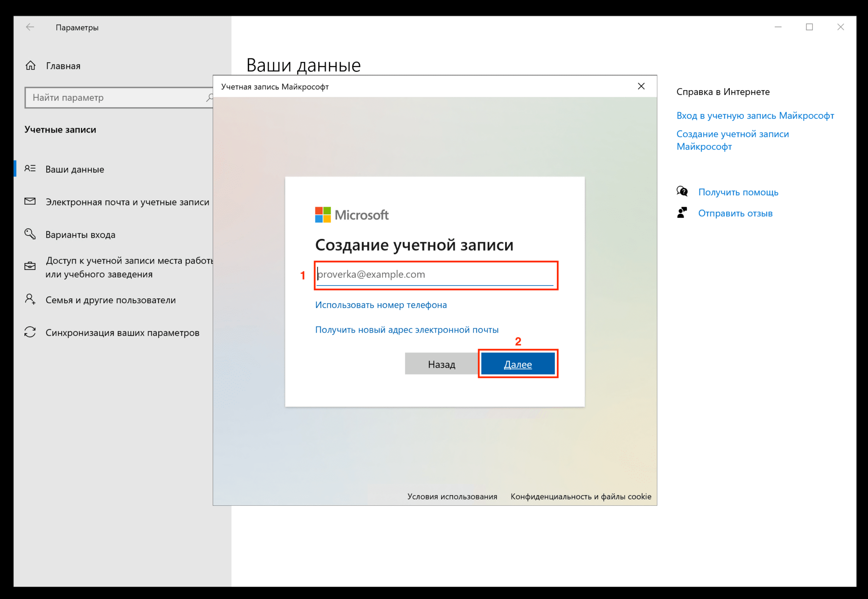The image size is (868, 599).
Task: Open the Главная home page
Action: [63, 66]
